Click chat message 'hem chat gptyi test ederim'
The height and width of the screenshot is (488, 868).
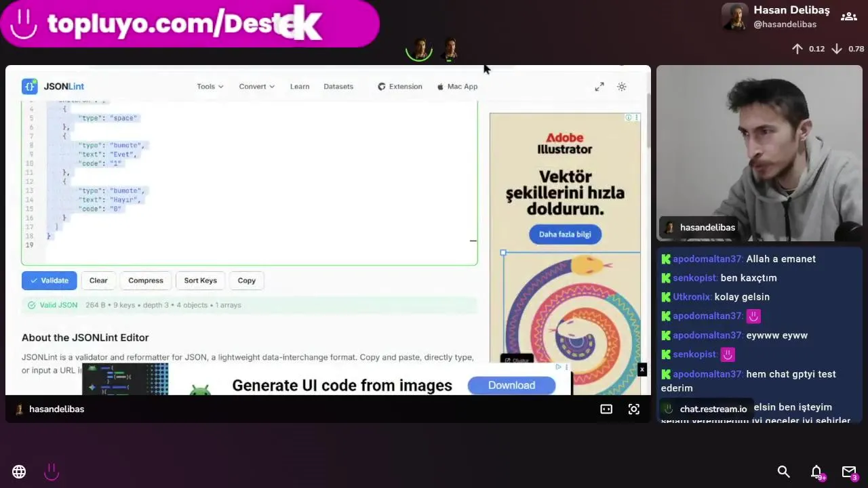[749, 381]
